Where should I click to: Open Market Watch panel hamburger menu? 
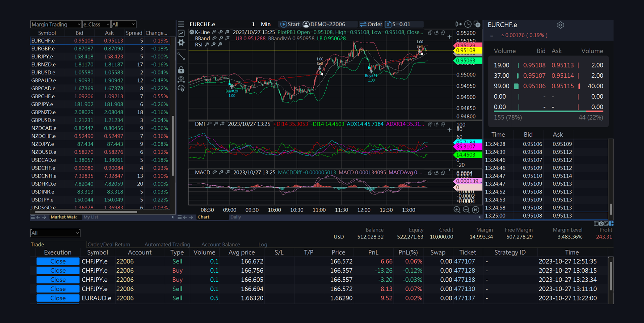tap(33, 217)
